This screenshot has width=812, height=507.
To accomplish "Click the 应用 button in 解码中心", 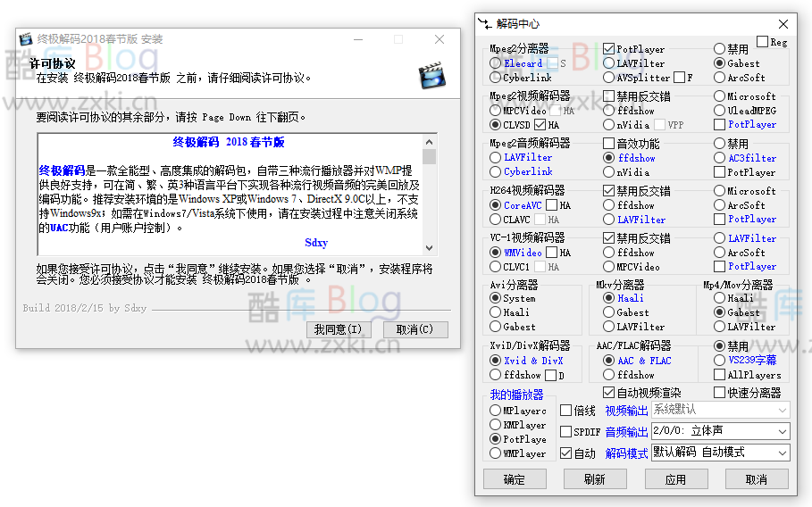I will tap(675, 479).
